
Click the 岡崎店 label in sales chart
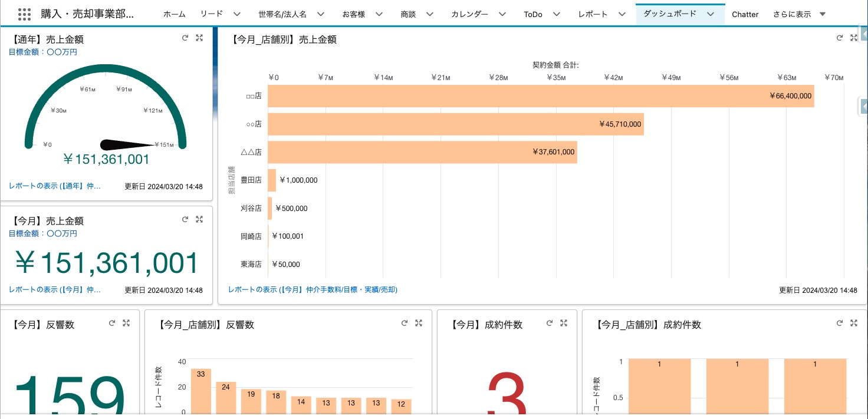pos(251,236)
